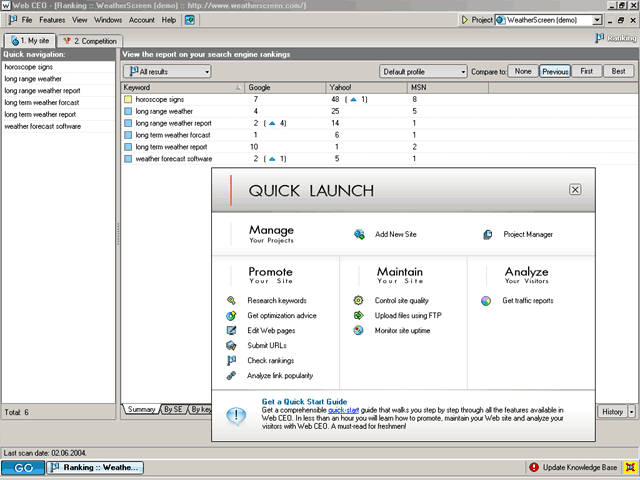Click the Research keywords magnifier icon
The height and width of the screenshot is (480, 640).
pyautogui.click(x=231, y=301)
